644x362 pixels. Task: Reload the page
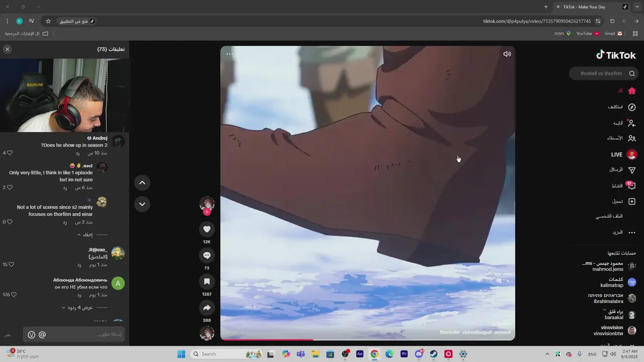point(612,21)
